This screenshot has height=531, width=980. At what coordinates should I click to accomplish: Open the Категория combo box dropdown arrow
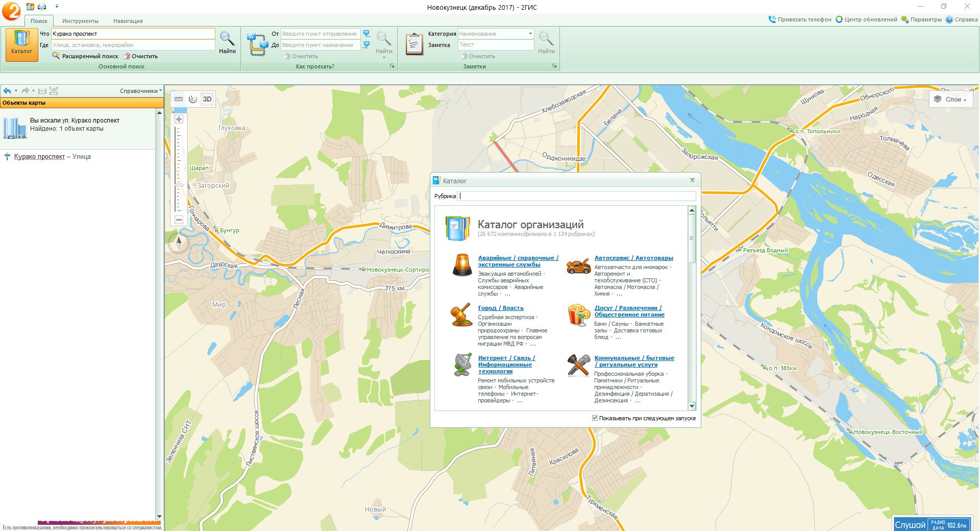[530, 34]
